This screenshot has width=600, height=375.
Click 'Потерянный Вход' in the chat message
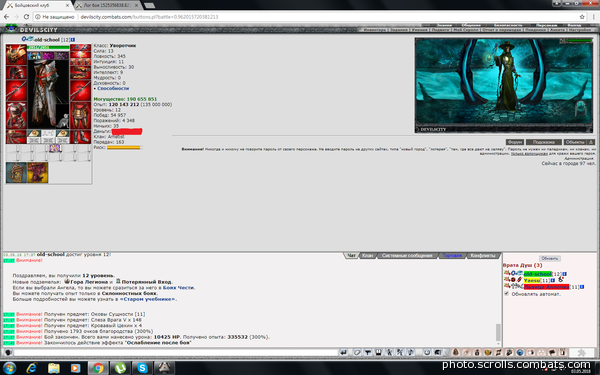[x=147, y=282]
